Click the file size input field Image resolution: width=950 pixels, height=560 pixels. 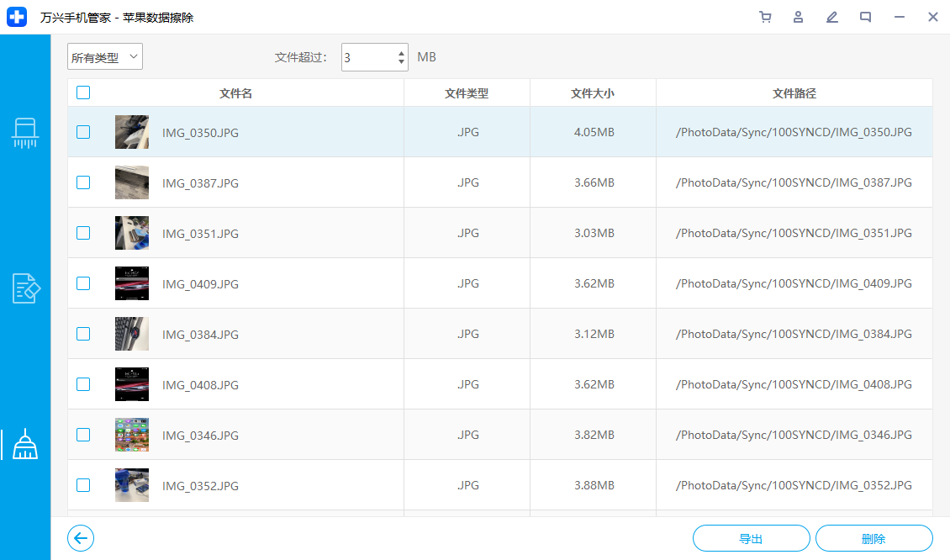(367, 57)
